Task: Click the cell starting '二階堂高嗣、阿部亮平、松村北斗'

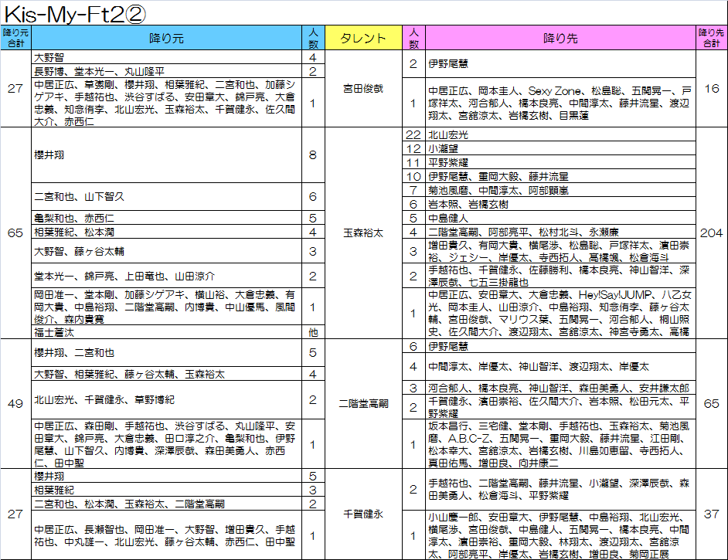Action: 560,232
